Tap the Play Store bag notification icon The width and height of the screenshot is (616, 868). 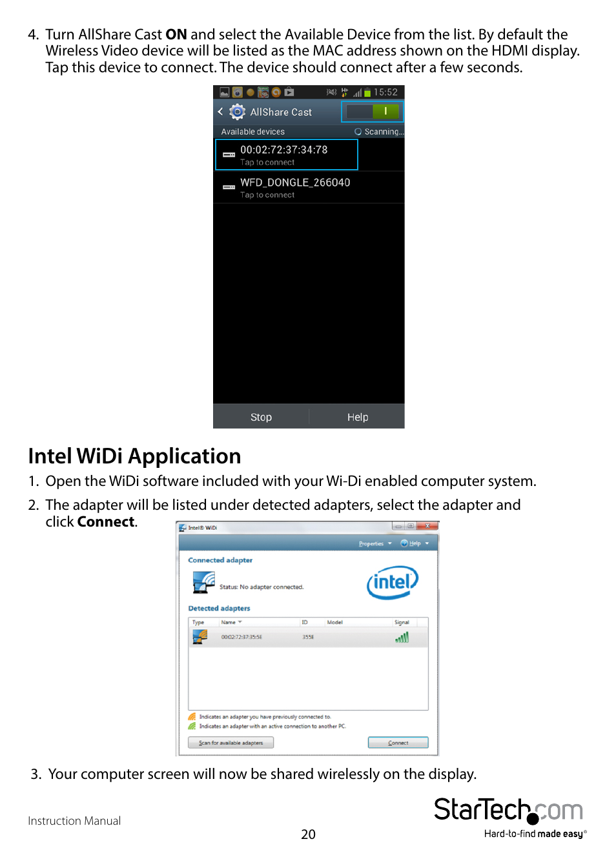coord(289,92)
